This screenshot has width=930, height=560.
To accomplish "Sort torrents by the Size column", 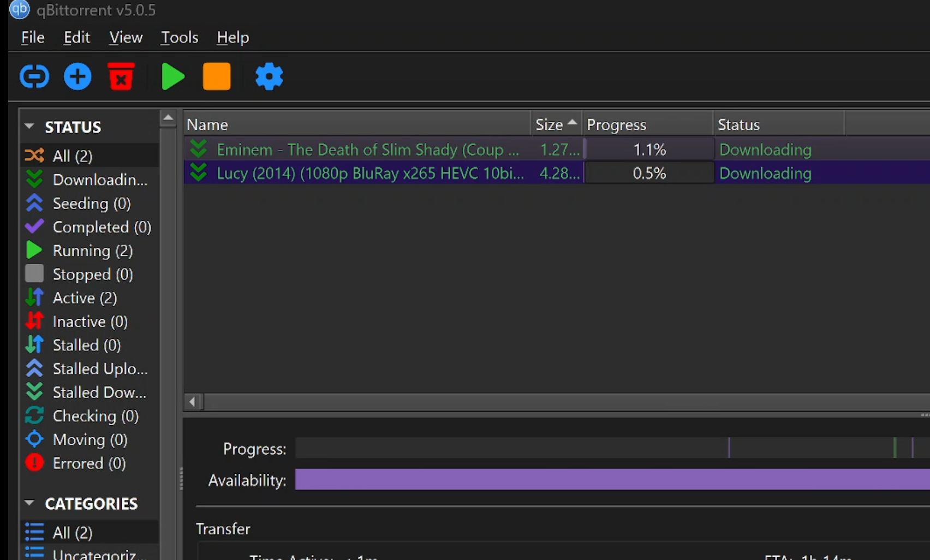I will point(549,125).
